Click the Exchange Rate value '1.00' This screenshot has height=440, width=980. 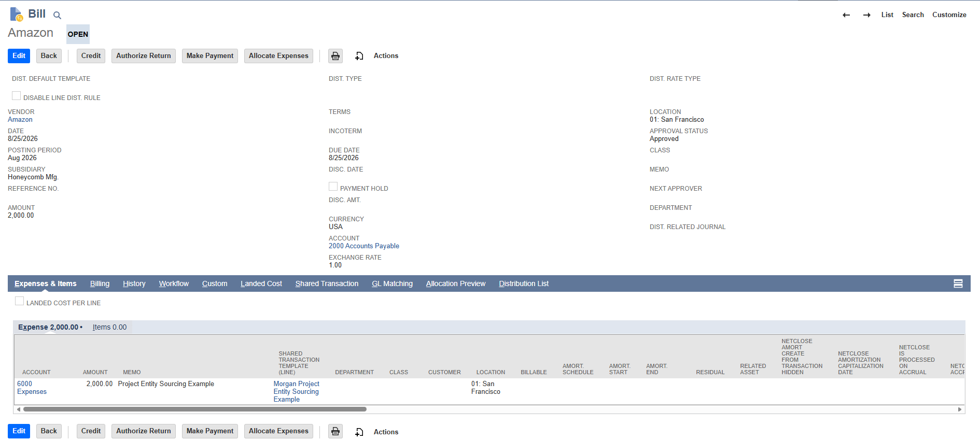pos(335,265)
